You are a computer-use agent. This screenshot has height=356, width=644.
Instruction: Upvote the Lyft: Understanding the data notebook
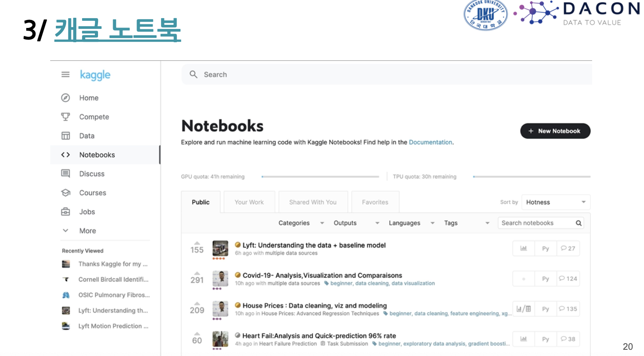click(x=197, y=243)
